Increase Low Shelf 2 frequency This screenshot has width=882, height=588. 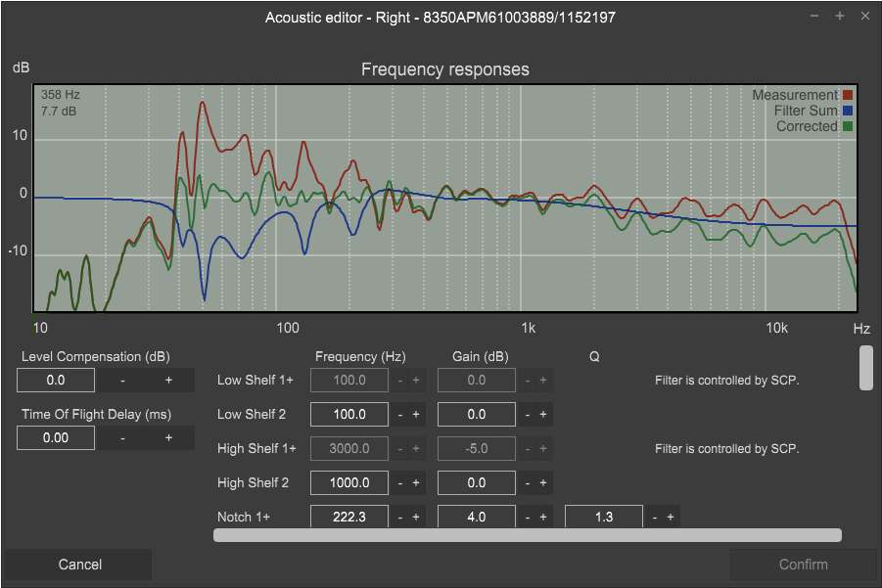416,415
